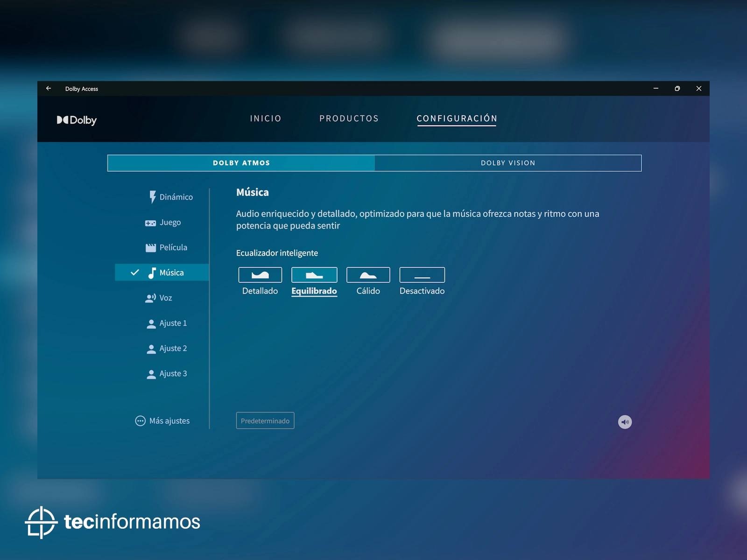Turn the equalizer to Desactivado
This screenshot has height=560, width=747.
(x=422, y=281)
